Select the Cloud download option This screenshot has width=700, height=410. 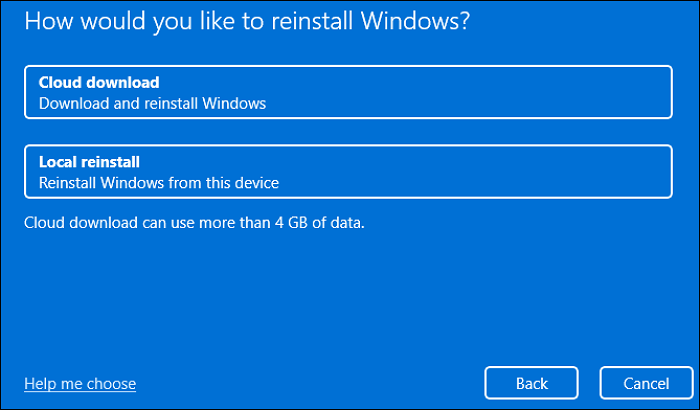(x=345, y=92)
